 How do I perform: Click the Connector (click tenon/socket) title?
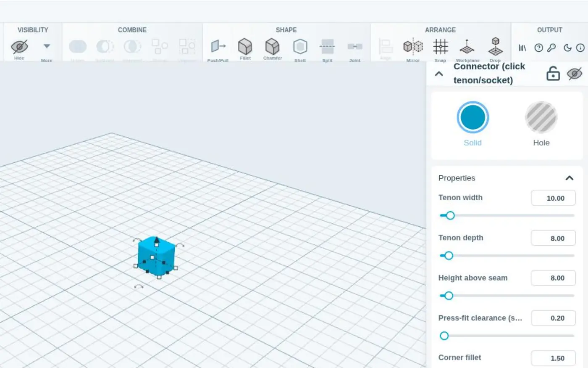(x=489, y=73)
